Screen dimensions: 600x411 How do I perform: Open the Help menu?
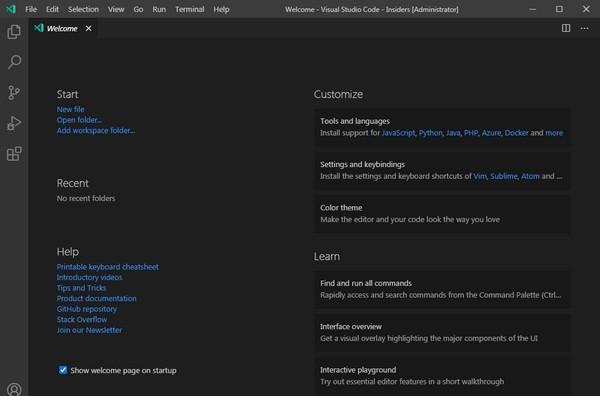pyautogui.click(x=221, y=9)
